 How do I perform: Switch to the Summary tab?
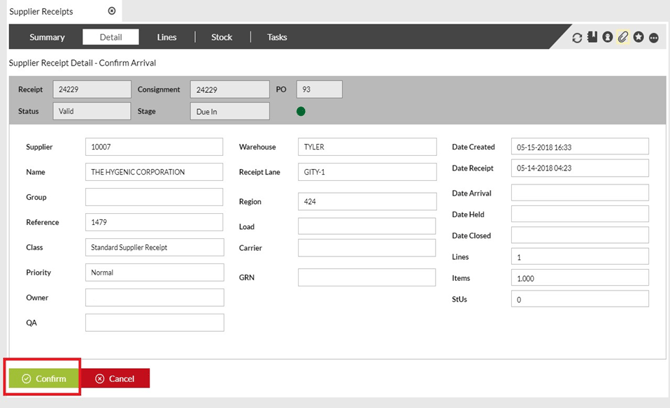pyautogui.click(x=47, y=37)
